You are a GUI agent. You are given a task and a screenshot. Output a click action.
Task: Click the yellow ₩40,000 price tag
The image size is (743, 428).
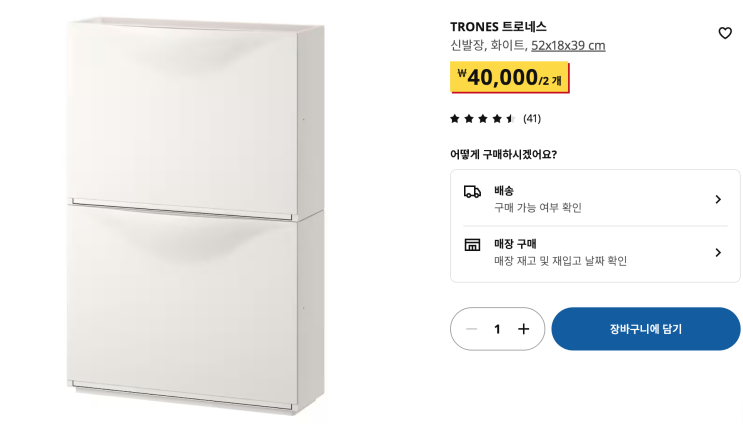[509, 77]
